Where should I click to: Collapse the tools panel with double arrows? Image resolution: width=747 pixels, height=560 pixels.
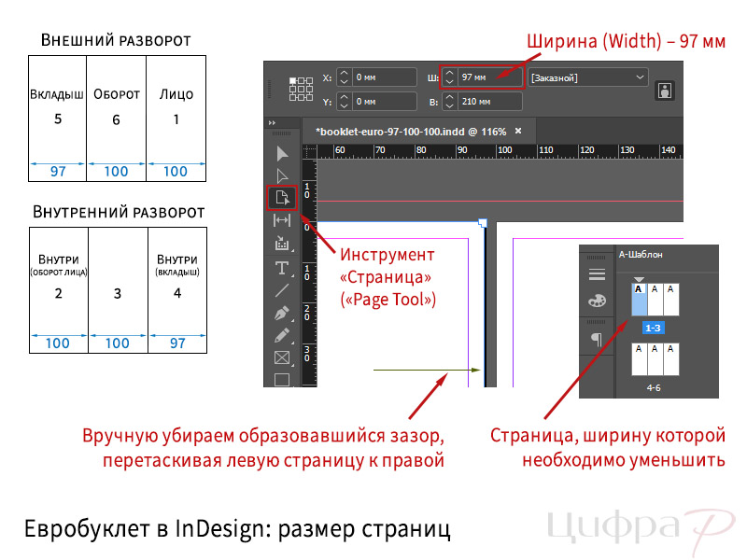[272, 123]
